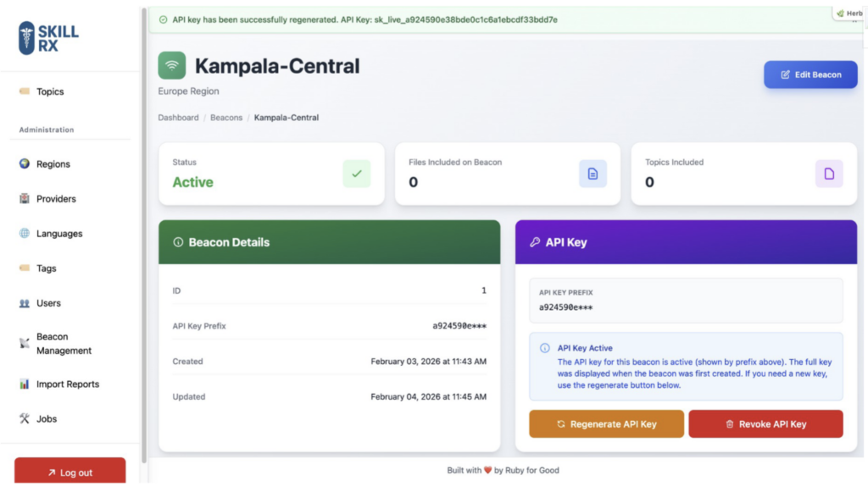Image resolution: width=868 pixels, height=492 pixels.
Task: Click the regenerated API key notification text
Action: click(364, 19)
